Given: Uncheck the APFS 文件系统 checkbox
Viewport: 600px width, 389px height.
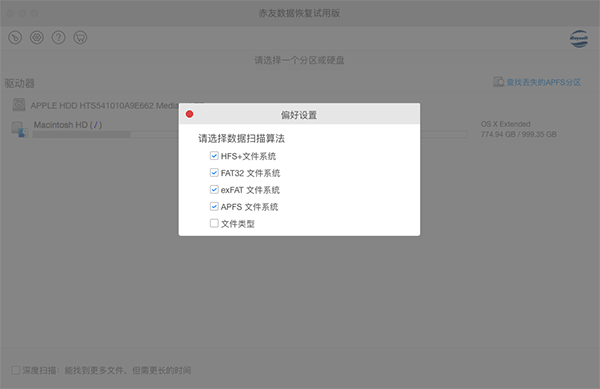Looking at the screenshot, I should point(214,206).
